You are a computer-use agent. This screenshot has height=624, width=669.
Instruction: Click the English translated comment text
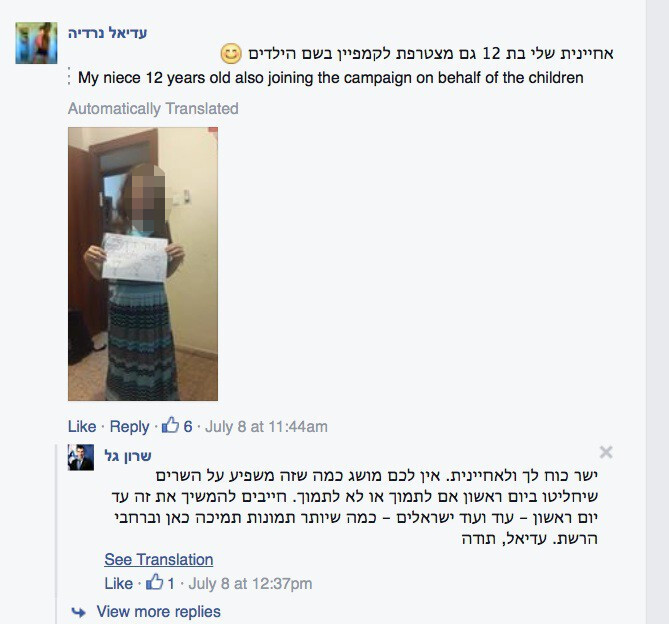pos(331,78)
